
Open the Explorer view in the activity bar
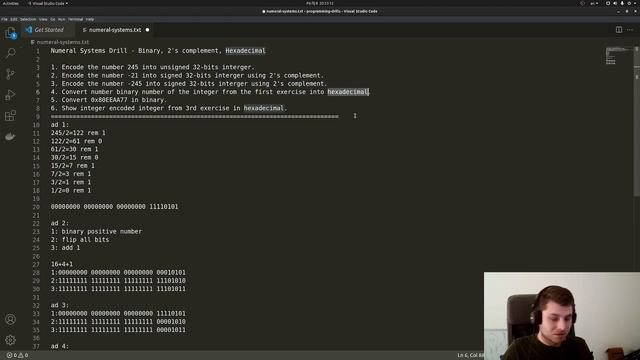pyautogui.click(x=11, y=33)
